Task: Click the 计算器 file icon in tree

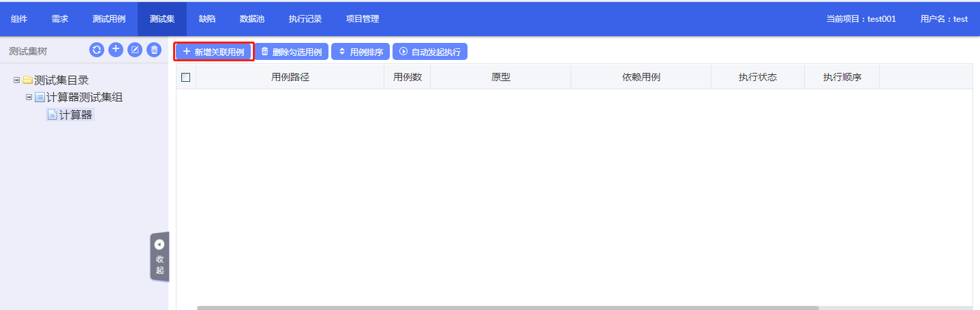Action: [x=52, y=115]
